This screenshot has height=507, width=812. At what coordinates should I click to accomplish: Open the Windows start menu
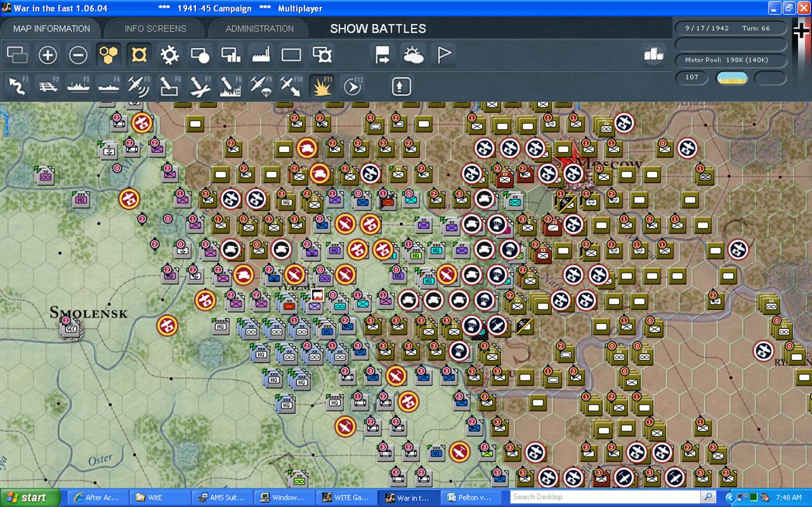click(x=30, y=498)
